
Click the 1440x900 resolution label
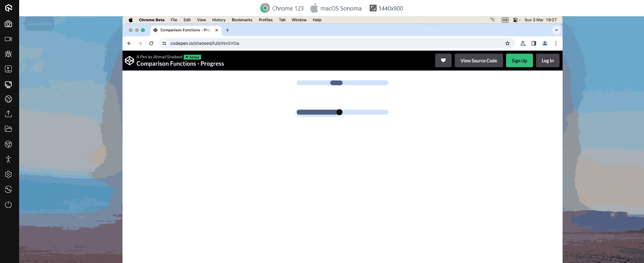click(x=386, y=8)
